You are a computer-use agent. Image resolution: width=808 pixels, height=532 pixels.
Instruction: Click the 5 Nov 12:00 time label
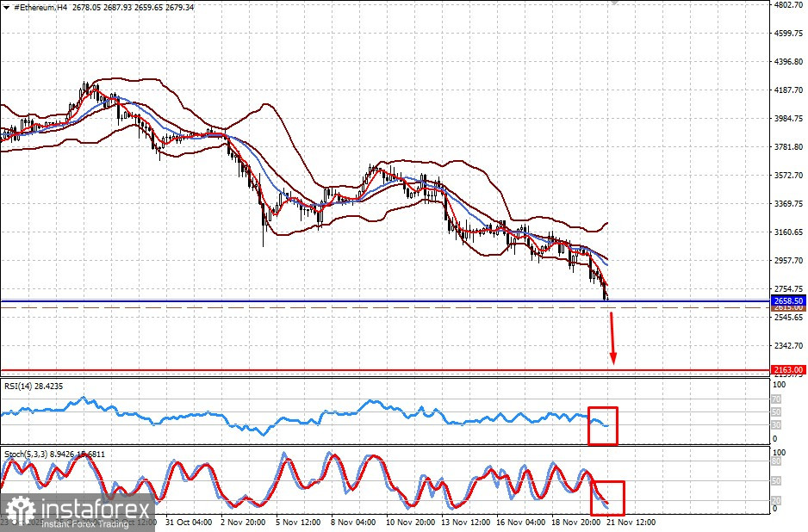[298, 523]
